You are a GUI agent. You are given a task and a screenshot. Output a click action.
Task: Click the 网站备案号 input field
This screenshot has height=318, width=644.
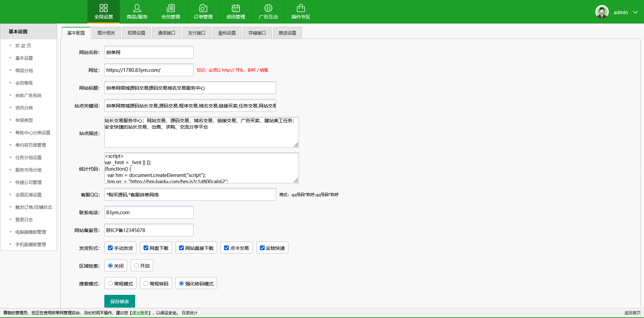[149, 230]
